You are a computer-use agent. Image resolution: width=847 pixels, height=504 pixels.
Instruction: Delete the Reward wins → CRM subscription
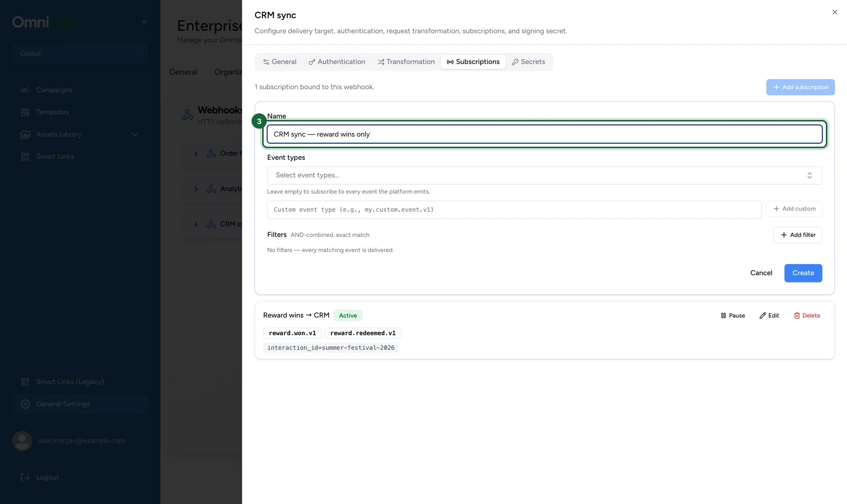pyautogui.click(x=807, y=316)
